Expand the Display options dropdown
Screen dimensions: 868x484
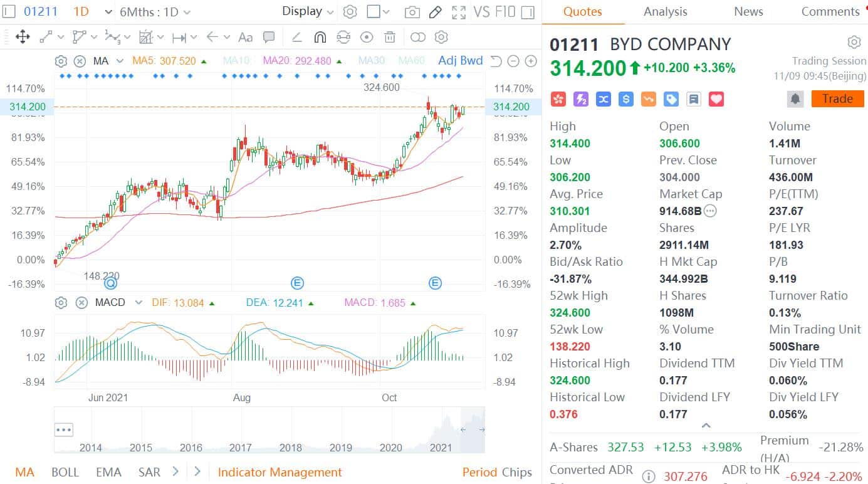click(306, 11)
